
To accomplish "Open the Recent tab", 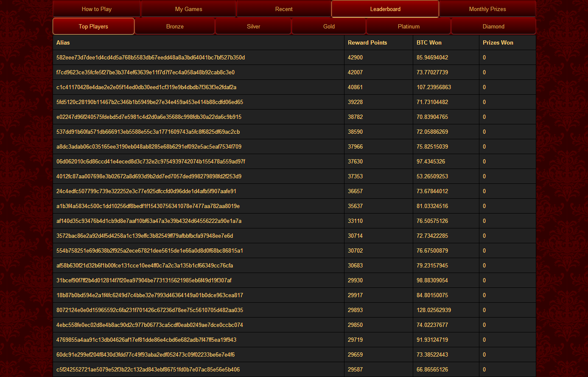I will [x=284, y=9].
